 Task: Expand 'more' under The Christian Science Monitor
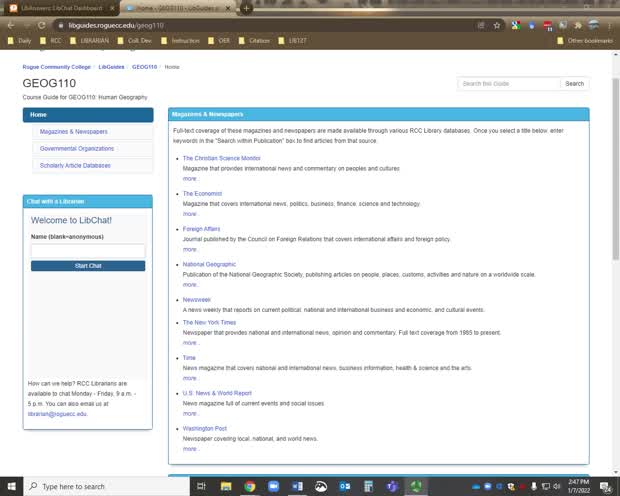(191, 179)
